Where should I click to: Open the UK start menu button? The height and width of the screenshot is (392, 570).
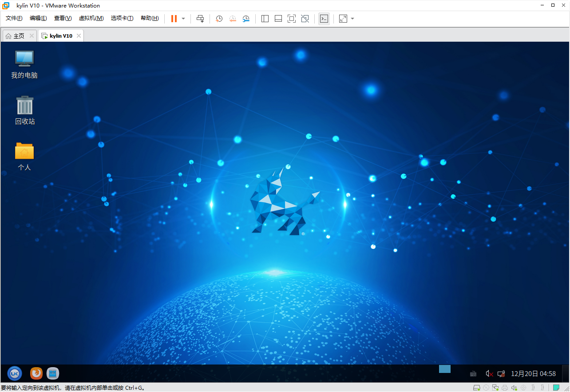(15, 373)
